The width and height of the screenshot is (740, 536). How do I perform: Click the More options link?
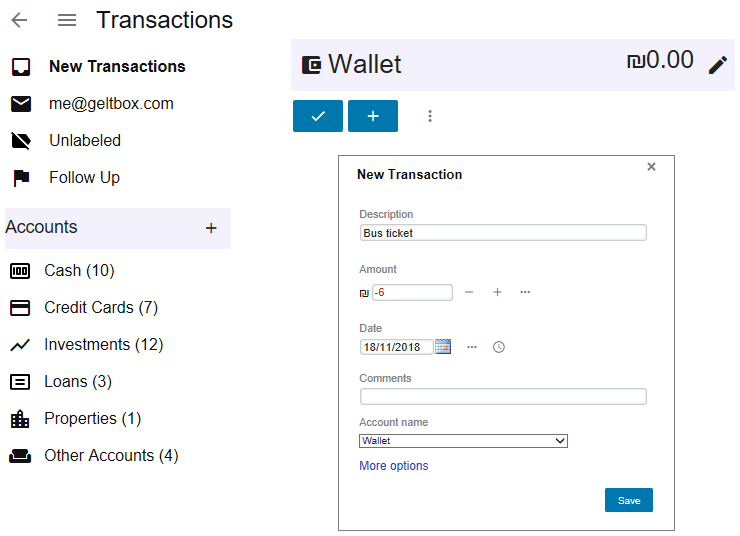[393, 466]
